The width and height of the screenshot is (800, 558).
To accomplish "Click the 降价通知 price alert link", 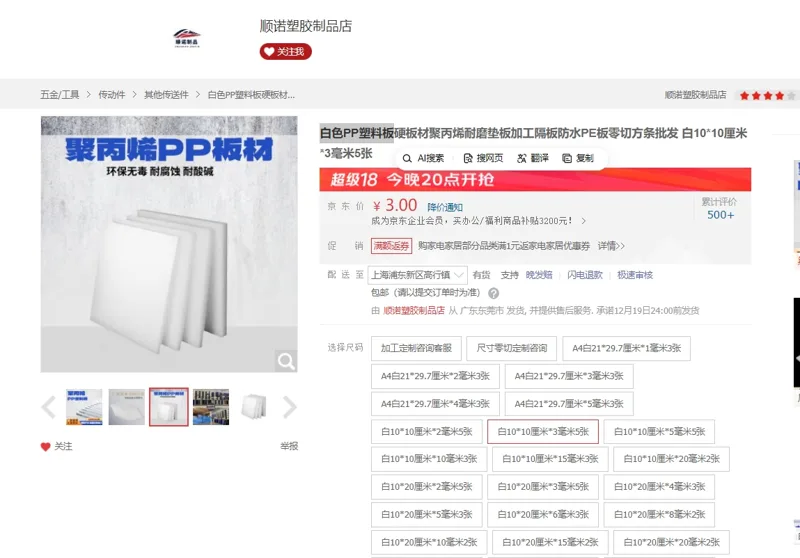I will [445, 207].
